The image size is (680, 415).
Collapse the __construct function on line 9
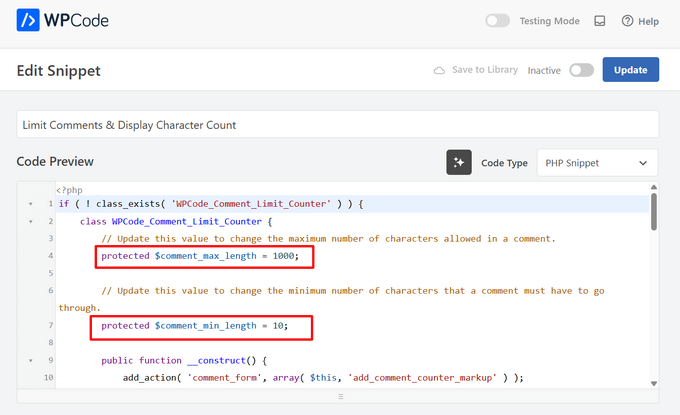tap(30, 360)
